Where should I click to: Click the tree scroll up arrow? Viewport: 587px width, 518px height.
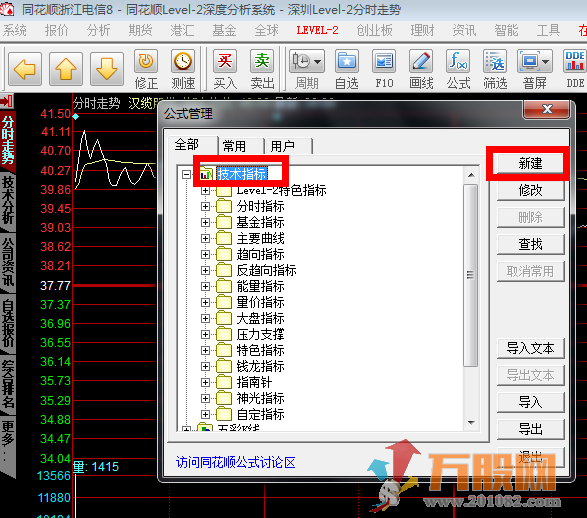[471, 175]
